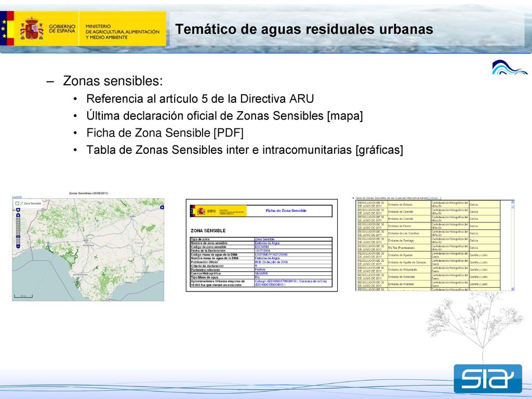Collapse the map legend with the down-arrow icon
Screen dimensions: 532x399
(x=18, y=210)
